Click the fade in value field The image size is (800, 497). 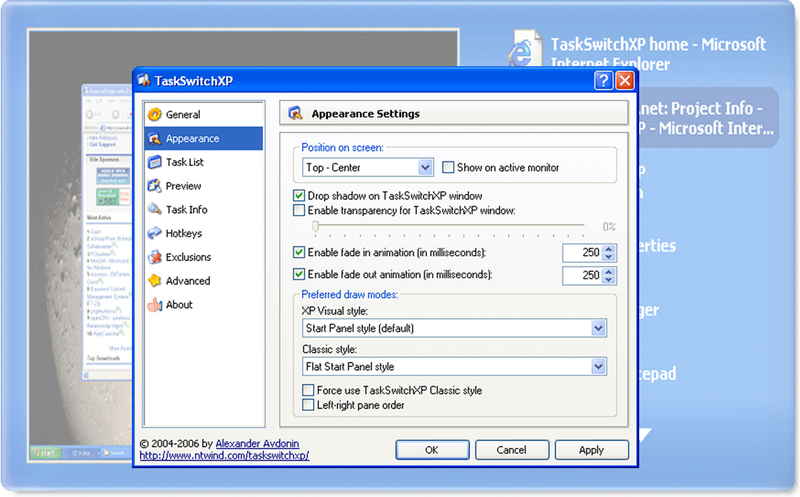(x=583, y=253)
